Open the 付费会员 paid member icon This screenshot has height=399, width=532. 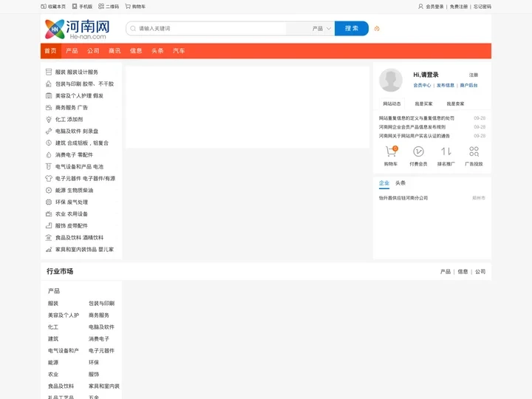point(418,151)
